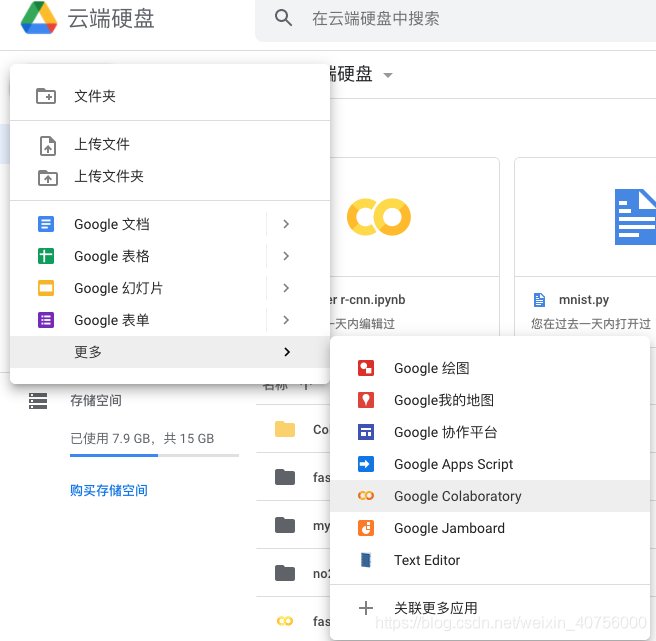
Task: Open the yellow Co folder row
Action: (x=293, y=429)
